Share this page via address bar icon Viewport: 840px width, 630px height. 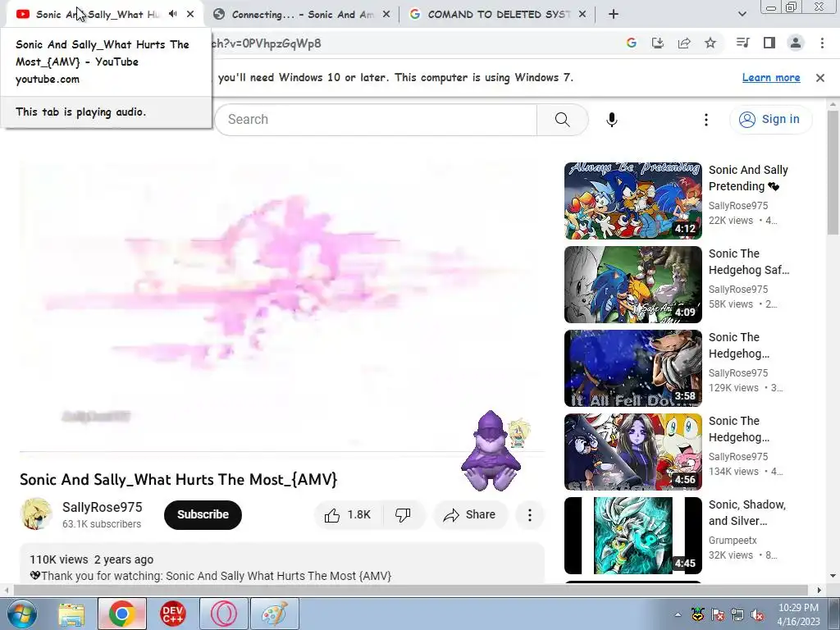coord(684,43)
